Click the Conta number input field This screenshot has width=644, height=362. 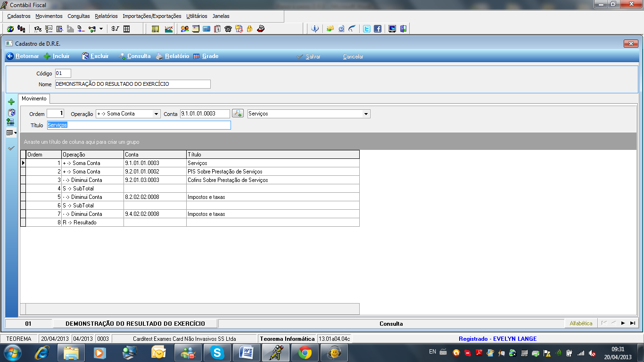205,114
